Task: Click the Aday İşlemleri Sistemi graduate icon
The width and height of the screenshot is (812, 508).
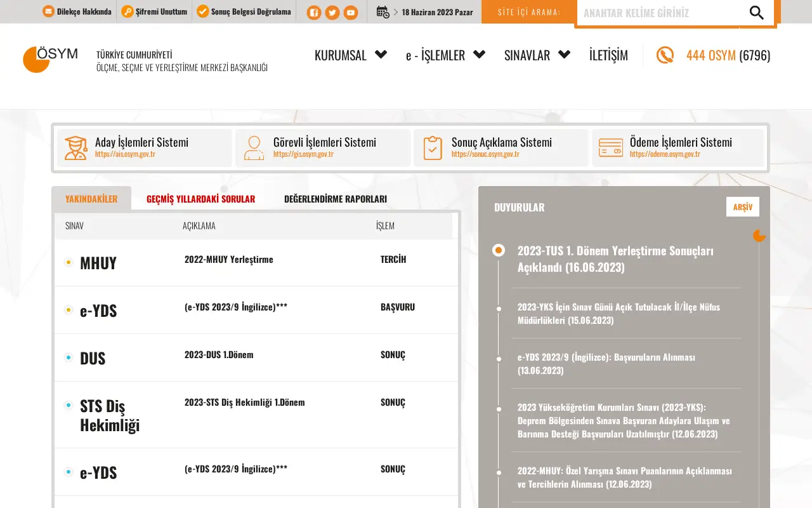Action: [x=75, y=148]
